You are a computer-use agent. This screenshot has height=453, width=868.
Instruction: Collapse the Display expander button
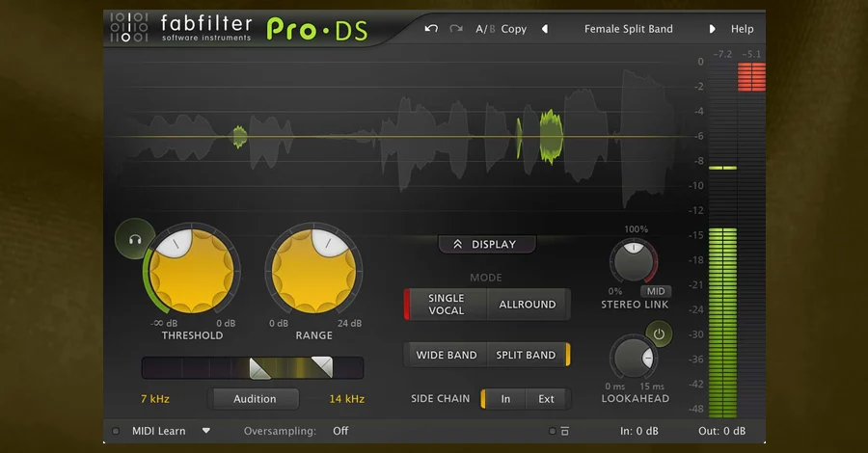(x=487, y=244)
